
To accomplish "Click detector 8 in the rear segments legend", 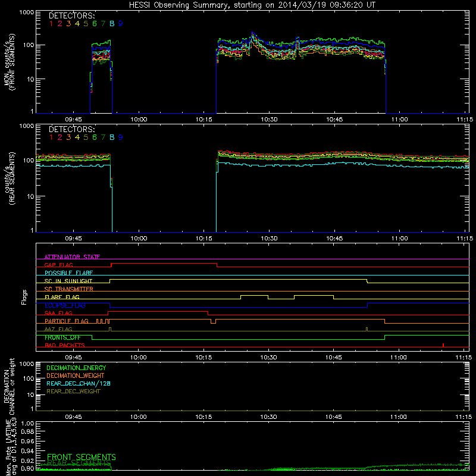I will [112, 137].
